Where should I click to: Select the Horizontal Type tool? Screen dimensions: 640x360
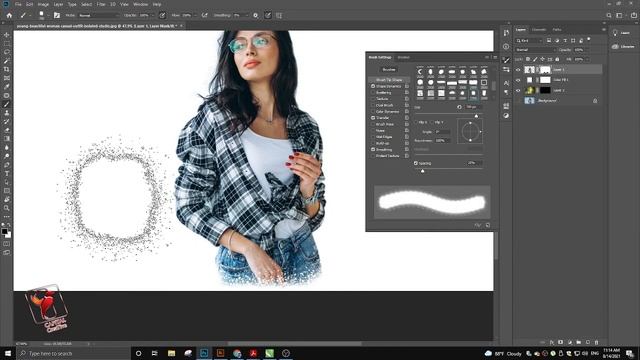pos(7,173)
